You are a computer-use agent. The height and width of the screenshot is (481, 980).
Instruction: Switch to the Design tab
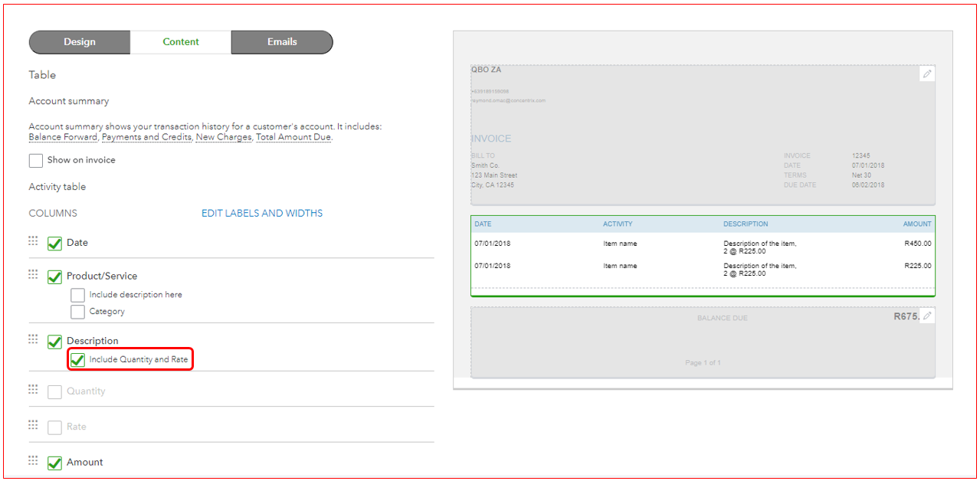coord(80,42)
